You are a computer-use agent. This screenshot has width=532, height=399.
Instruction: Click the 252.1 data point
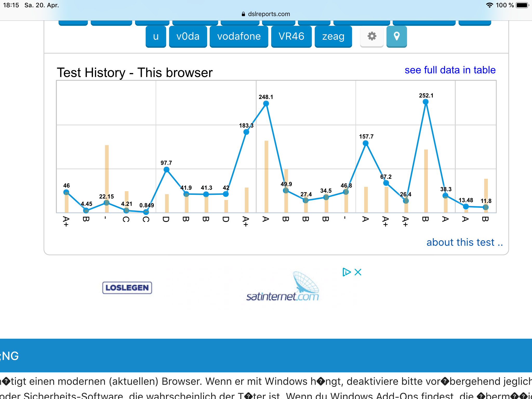click(x=425, y=102)
